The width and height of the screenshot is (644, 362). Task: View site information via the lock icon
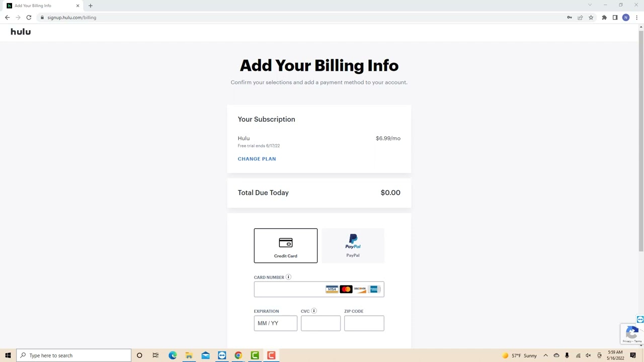click(x=43, y=18)
